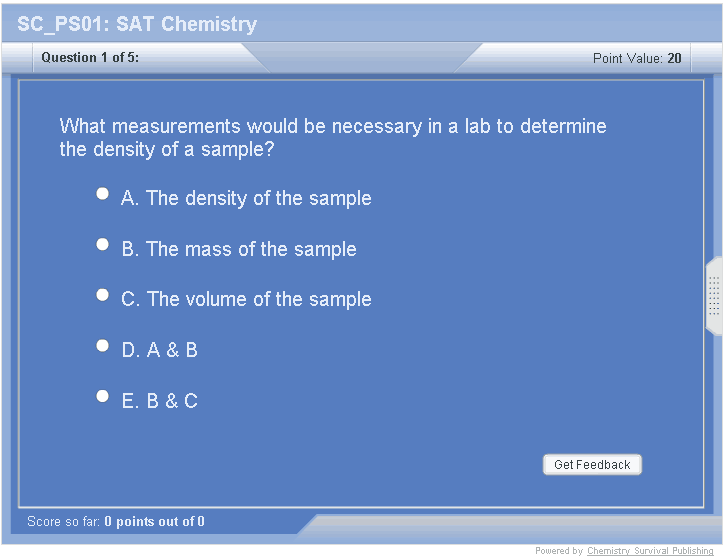Click the density question prompt text

click(x=333, y=138)
